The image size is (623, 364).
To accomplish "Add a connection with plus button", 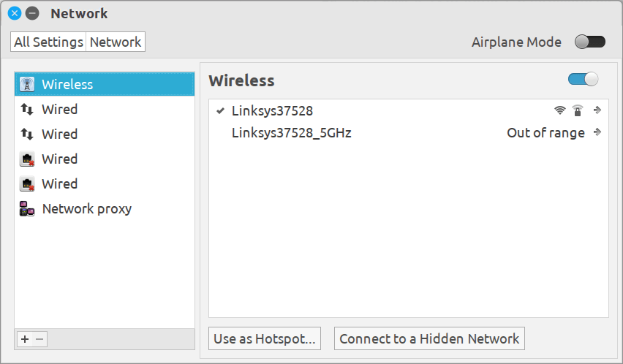I will click(25, 339).
